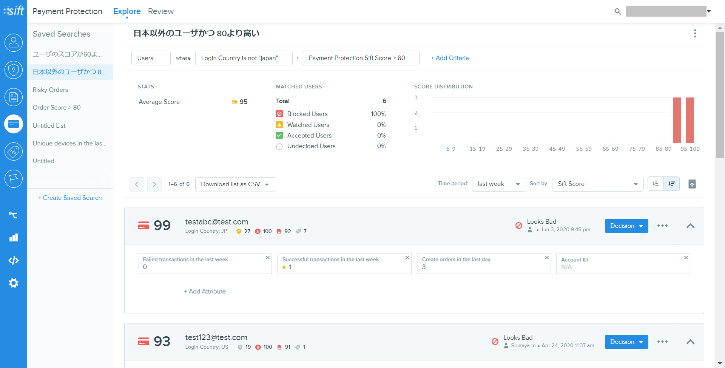Collapse the testabc@test.com user card
The height and width of the screenshot is (368, 725).
coord(690,226)
